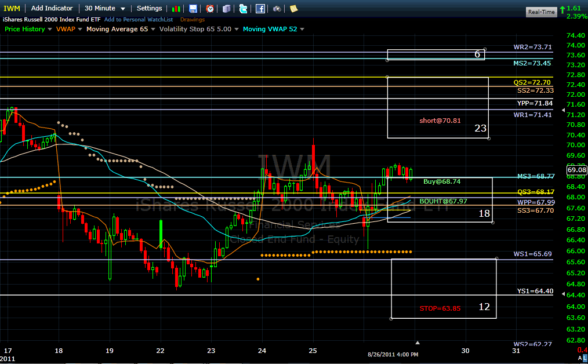Open the Drawings link
The image size is (588, 364).
(x=193, y=20)
